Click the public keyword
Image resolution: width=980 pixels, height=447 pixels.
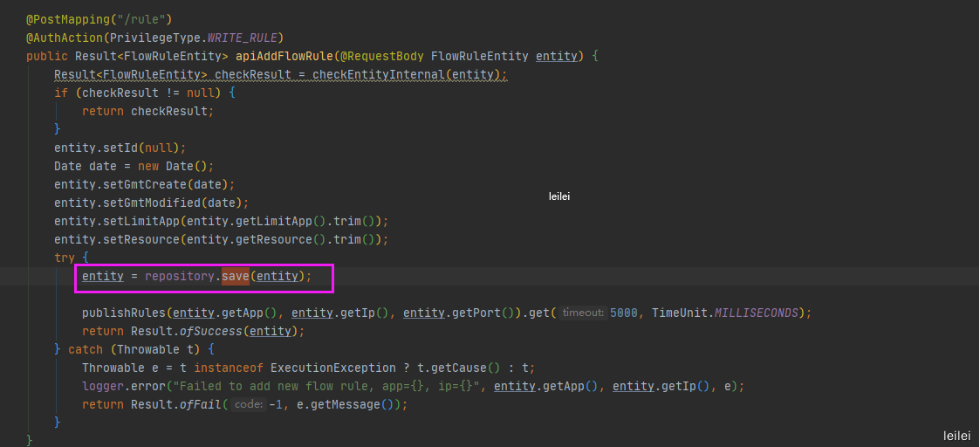47,56
